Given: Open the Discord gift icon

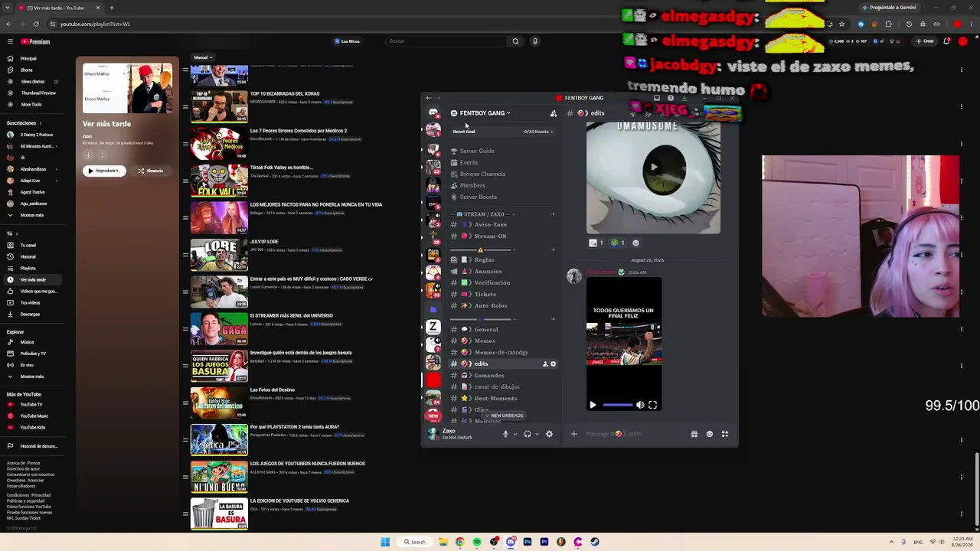Looking at the screenshot, I should point(694,434).
